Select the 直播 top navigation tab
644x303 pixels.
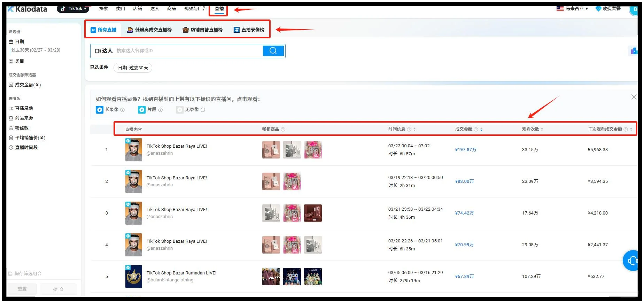click(x=219, y=9)
